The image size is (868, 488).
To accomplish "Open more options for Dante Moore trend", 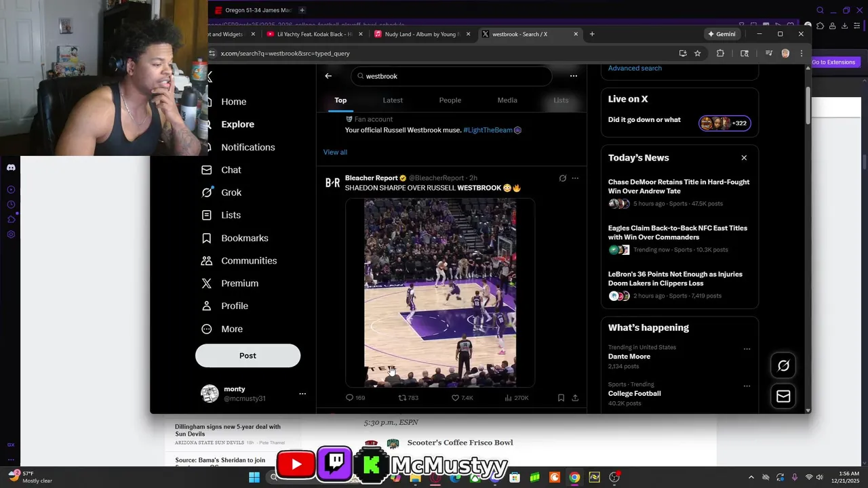I will click(x=747, y=349).
